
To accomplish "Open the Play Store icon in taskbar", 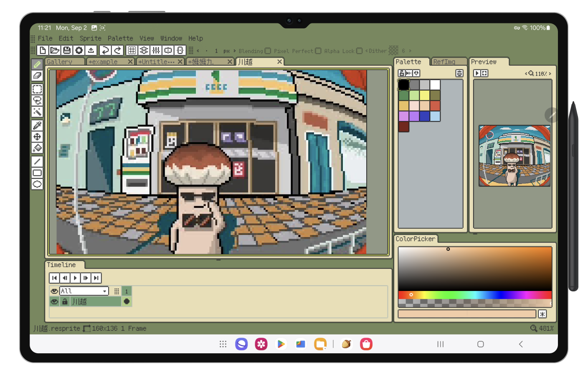I will tap(281, 344).
